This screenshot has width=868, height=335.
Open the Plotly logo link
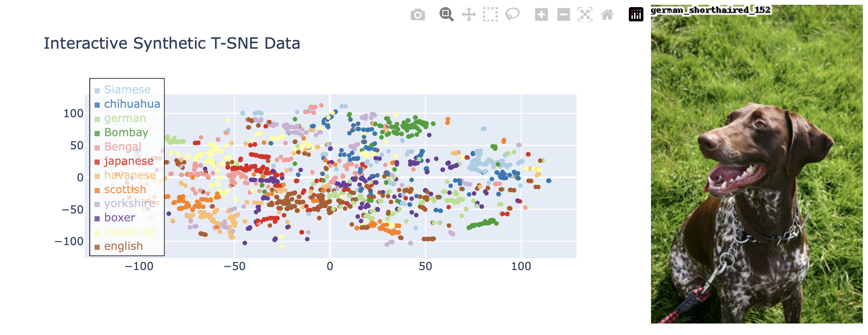636,15
